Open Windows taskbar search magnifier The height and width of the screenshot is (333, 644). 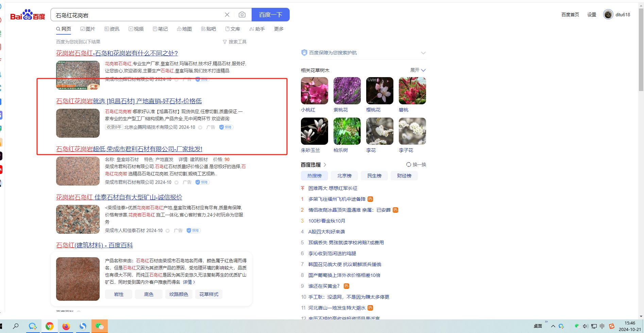click(16, 326)
